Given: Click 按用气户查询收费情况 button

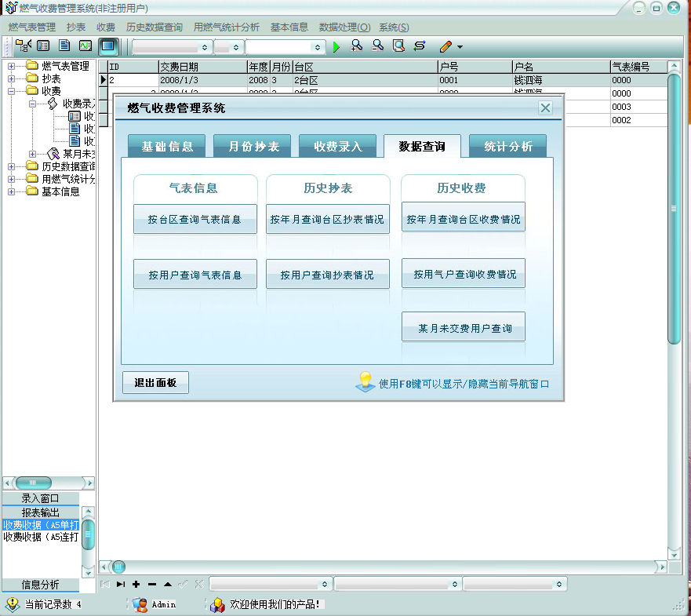Looking at the screenshot, I should coord(464,273).
